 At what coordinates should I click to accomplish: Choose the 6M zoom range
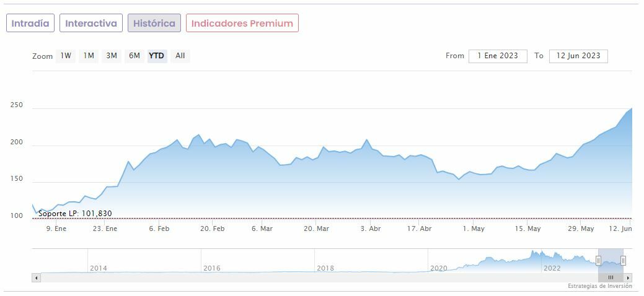[135, 56]
